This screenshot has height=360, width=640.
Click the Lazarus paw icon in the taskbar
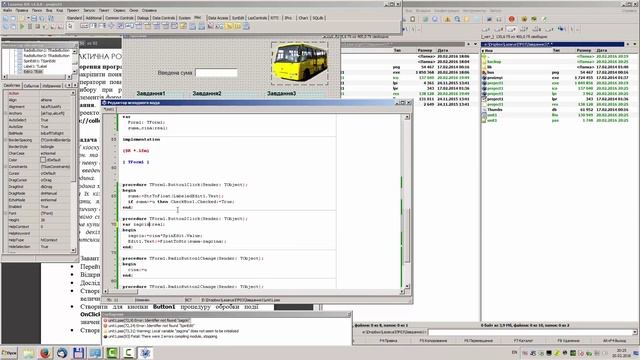[145, 353]
